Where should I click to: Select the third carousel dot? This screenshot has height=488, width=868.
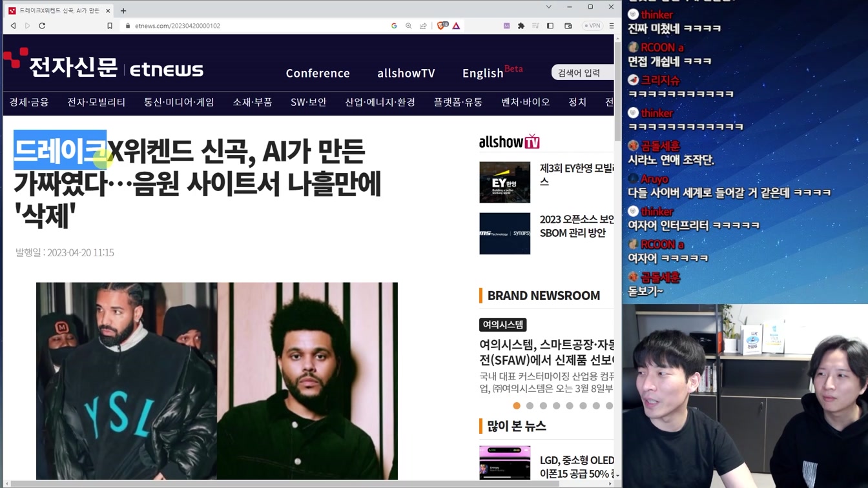pyautogui.click(x=543, y=406)
